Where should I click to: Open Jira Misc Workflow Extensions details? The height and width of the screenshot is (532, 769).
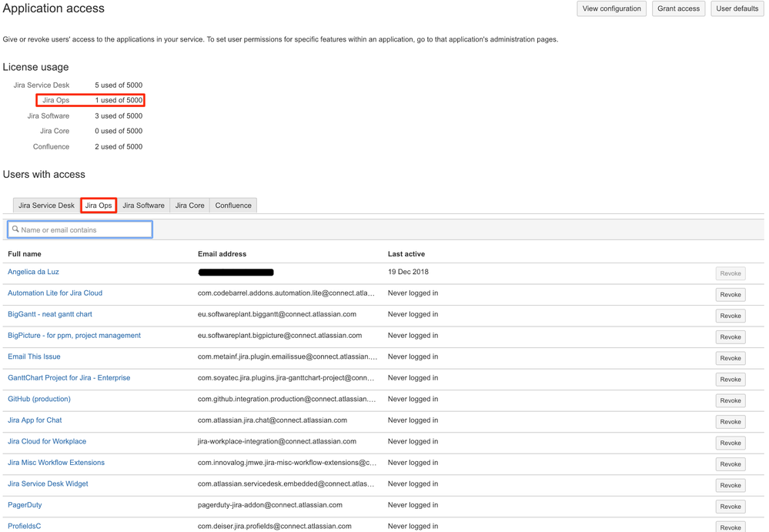click(x=56, y=462)
